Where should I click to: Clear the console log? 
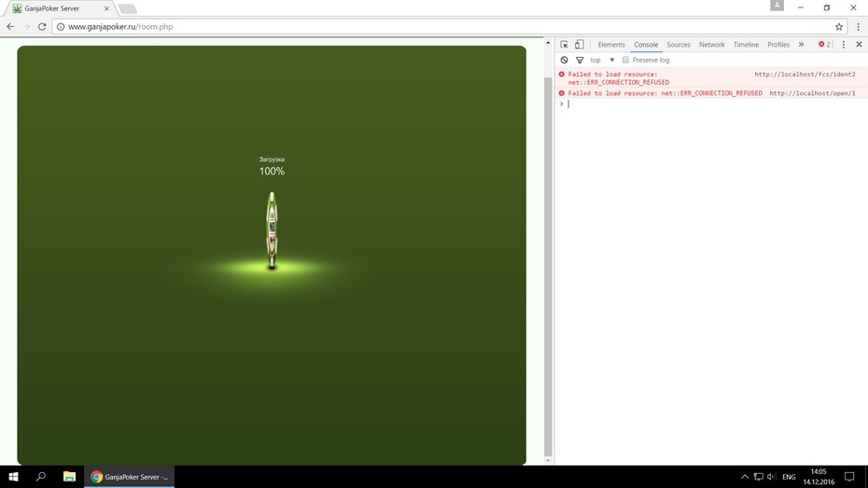pos(564,60)
